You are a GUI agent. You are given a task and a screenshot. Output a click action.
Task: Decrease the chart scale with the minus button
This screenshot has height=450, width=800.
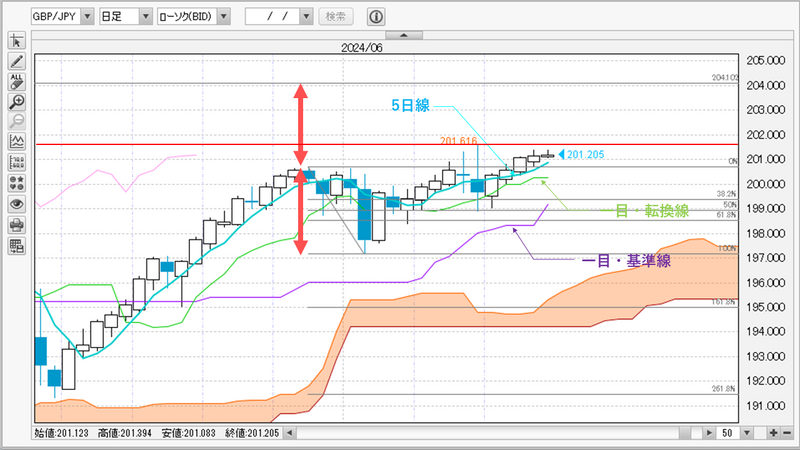coord(787,433)
